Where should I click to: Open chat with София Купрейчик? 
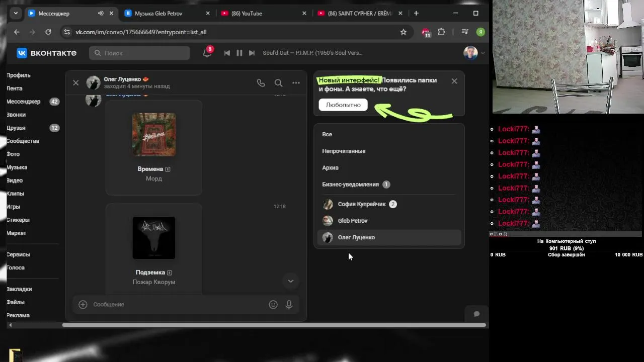coord(389,204)
